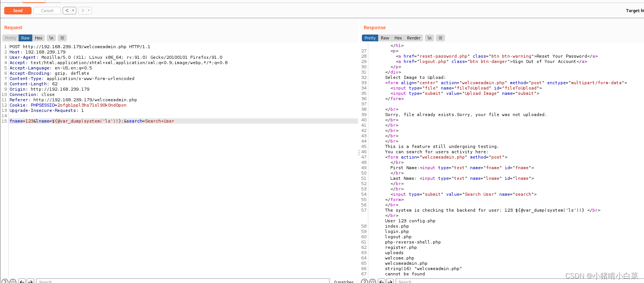Screen dimensions: 644x283
Task: Open the next-history dropdown arrow
Action: pos(89,11)
